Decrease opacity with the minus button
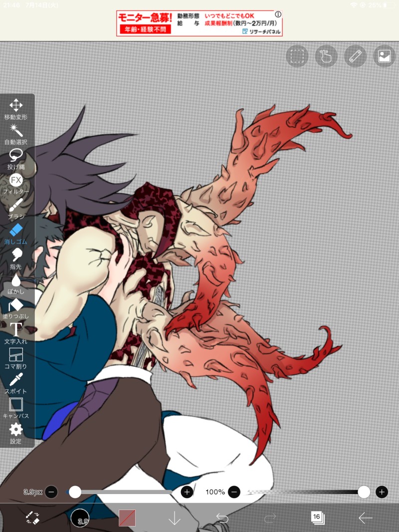399x532 pixels. click(234, 492)
